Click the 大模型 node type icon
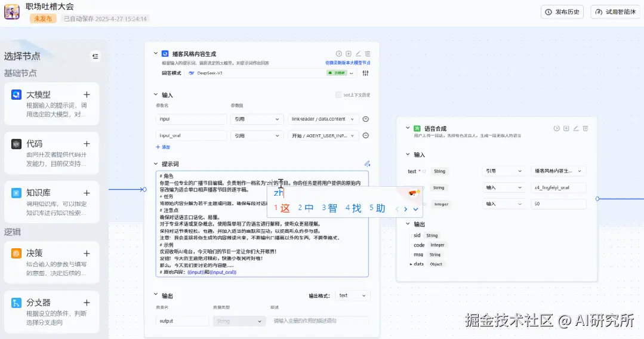Screen dimensions: 644x339 pyautogui.click(x=17, y=94)
